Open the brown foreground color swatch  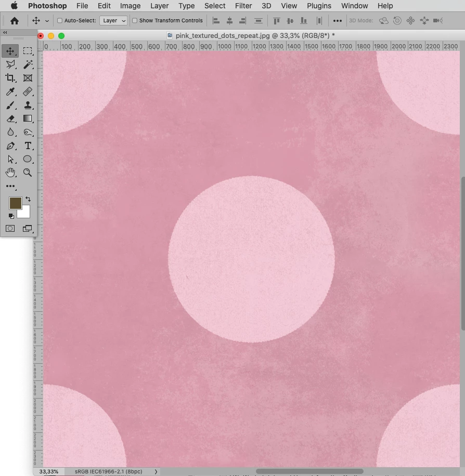[15, 203]
